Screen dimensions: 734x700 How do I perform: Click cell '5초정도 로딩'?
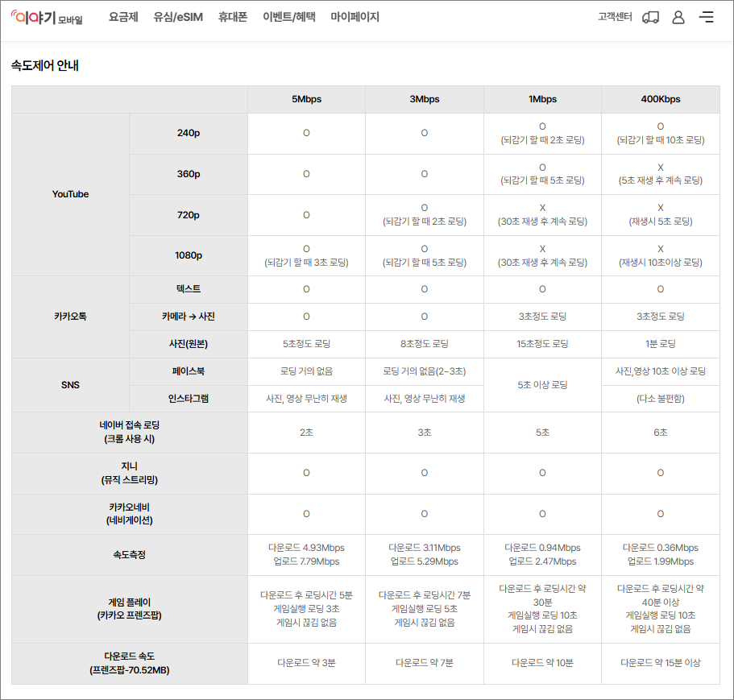pyautogui.click(x=307, y=344)
